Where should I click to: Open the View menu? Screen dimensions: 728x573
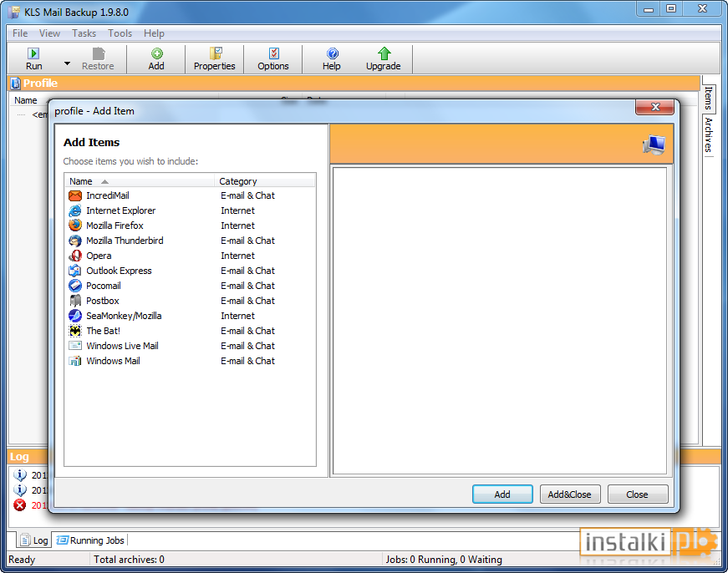click(x=49, y=33)
